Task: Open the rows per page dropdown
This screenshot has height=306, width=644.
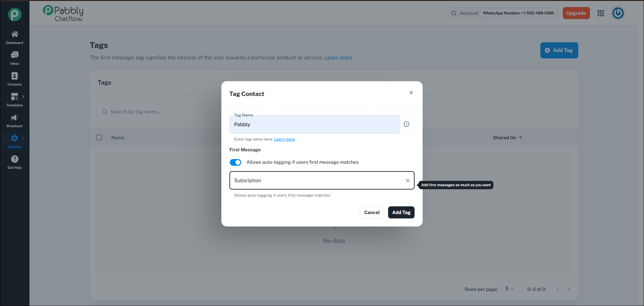Action: pyautogui.click(x=509, y=289)
